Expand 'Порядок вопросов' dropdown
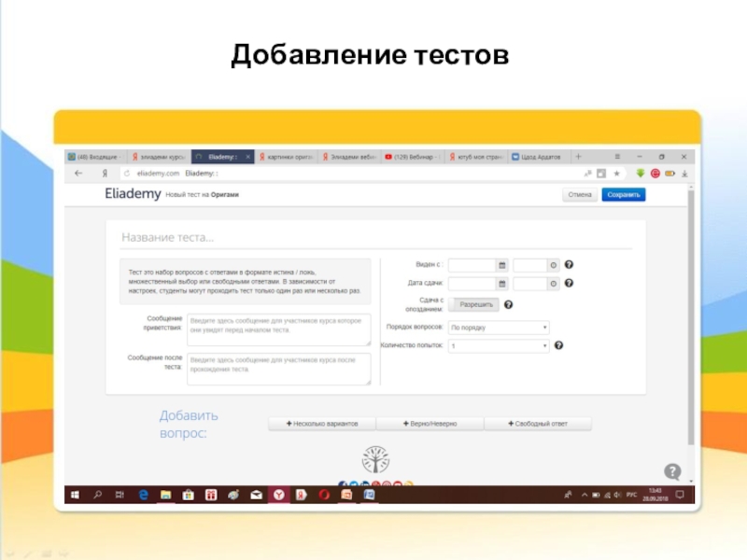Screen dimensions: 747x560 tap(499, 328)
